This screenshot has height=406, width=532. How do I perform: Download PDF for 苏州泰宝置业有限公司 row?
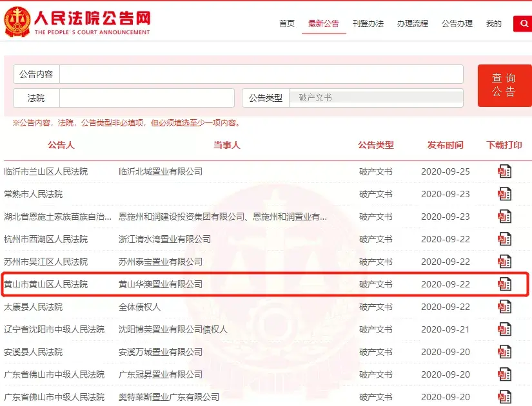click(504, 262)
